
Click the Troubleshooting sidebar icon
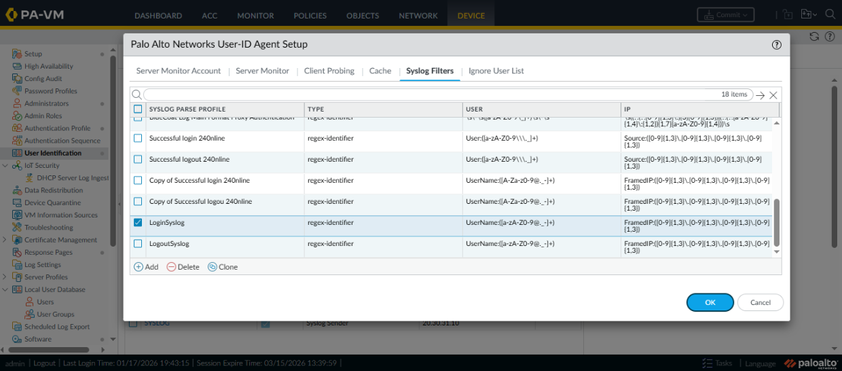[18, 227]
